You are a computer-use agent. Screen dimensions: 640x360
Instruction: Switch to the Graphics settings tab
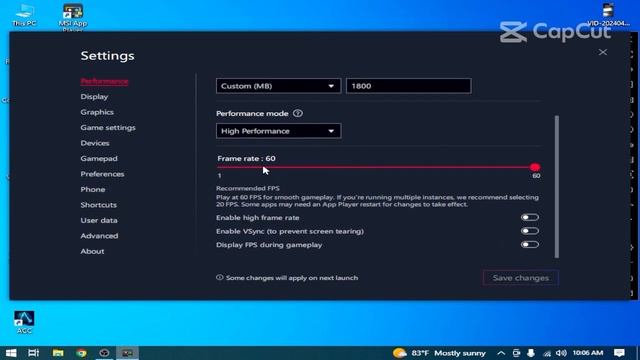97,112
